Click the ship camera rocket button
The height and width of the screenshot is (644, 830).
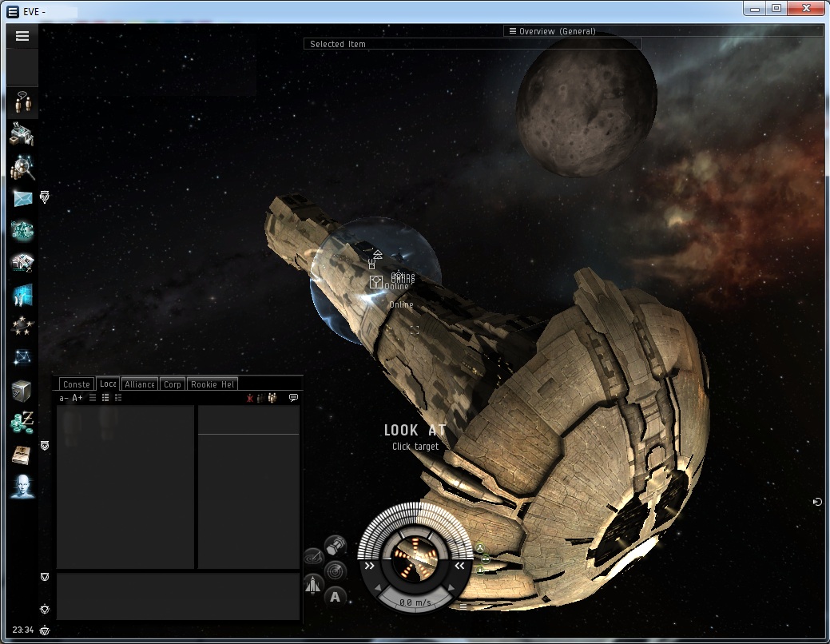click(x=313, y=583)
